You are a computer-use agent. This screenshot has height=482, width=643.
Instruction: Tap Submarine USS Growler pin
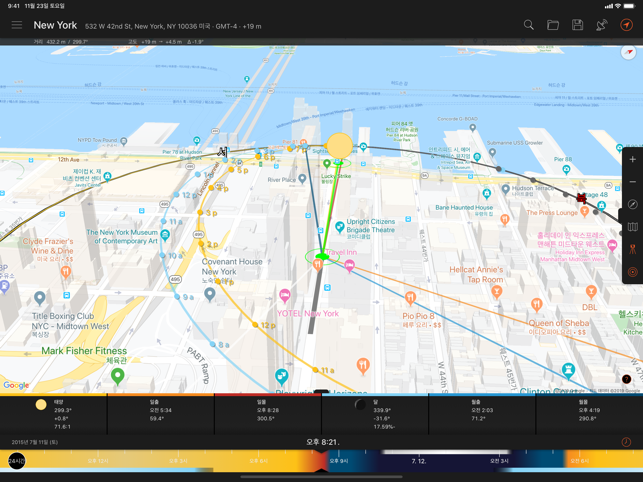[493, 152]
